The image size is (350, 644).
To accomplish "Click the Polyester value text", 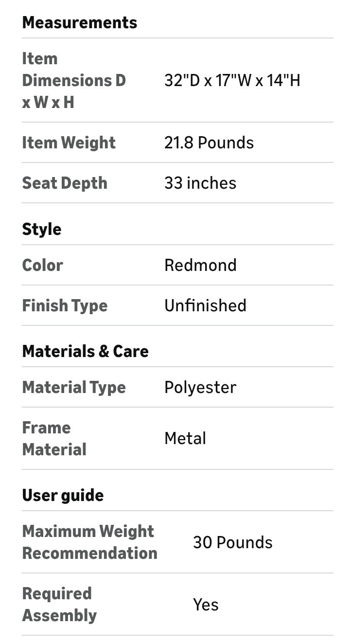I will tap(200, 387).
